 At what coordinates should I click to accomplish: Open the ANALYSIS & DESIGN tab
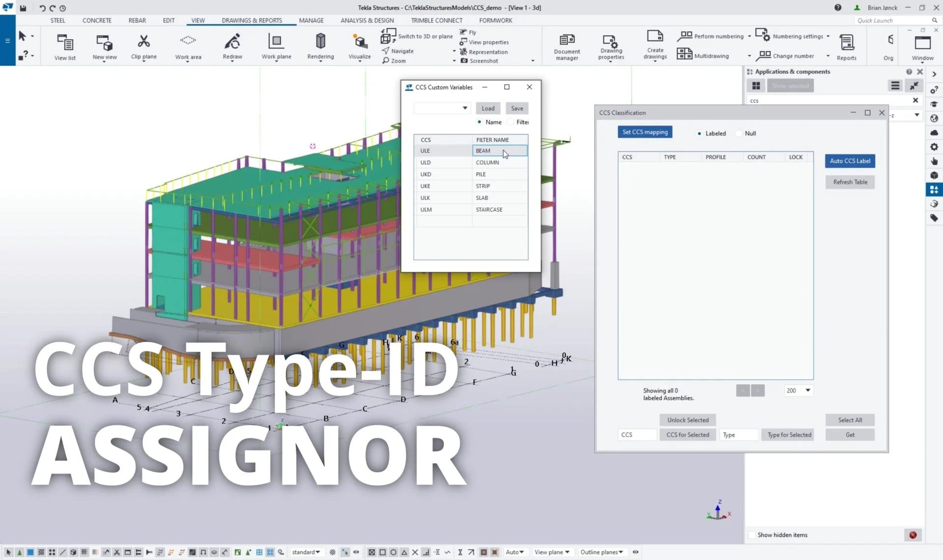(x=367, y=21)
